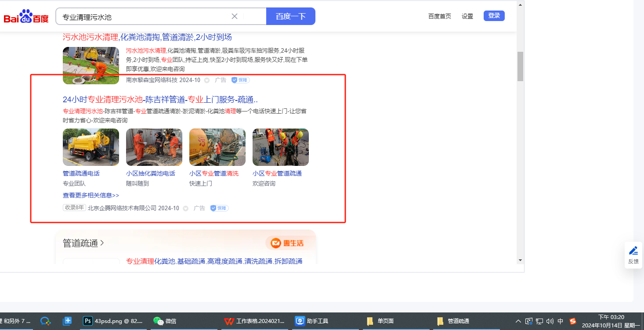Open the 污水池污水清理,化粪池清掏 result title

tap(147, 37)
